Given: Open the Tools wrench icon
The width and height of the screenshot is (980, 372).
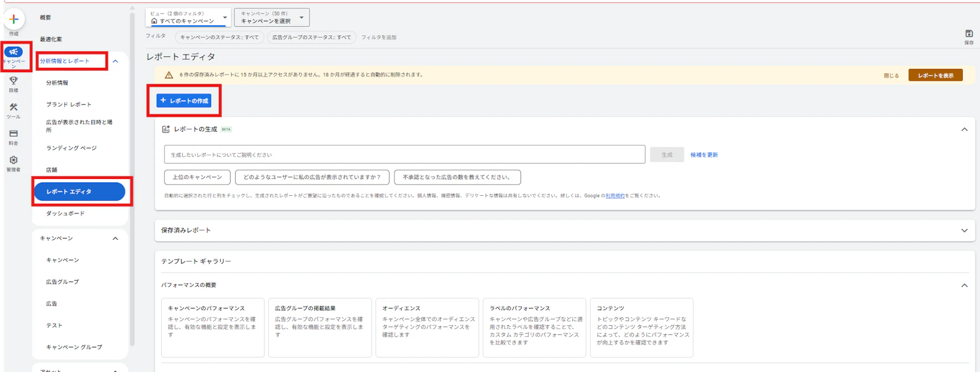Looking at the screenshot, I should 14,107.
